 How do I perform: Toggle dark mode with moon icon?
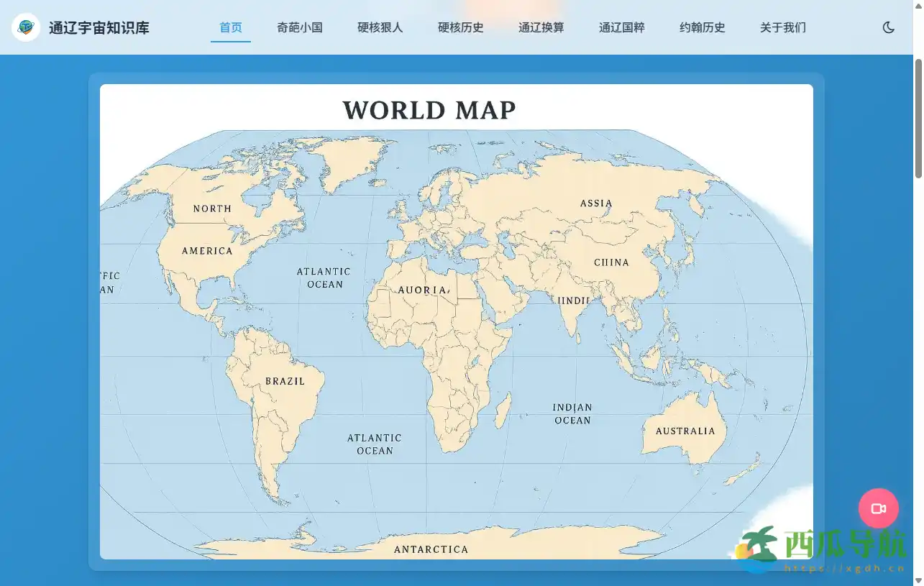[x=888, y=27]
